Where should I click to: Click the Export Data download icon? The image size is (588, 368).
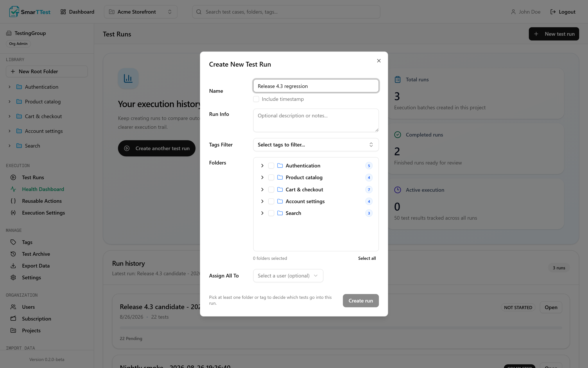coord(13,266)
